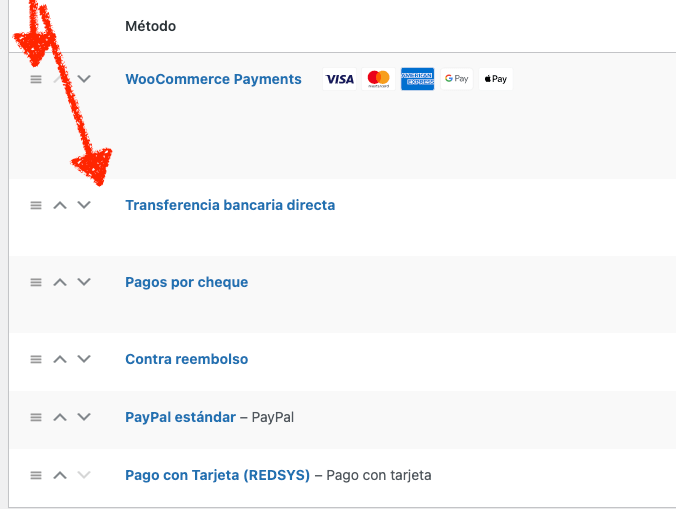Move Pagos por cheque up
The height and width of the screenshot is (509, 676).
tap(60, 282)
